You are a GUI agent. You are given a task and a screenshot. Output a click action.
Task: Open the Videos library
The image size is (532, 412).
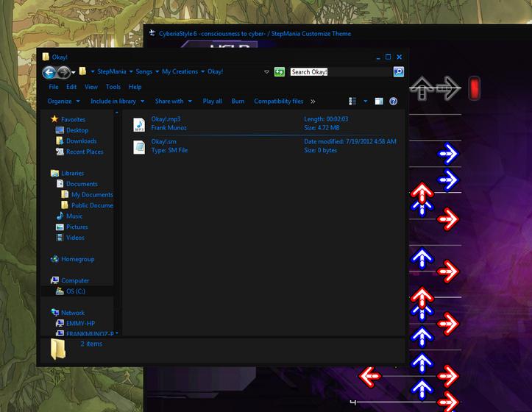[75, 238]
